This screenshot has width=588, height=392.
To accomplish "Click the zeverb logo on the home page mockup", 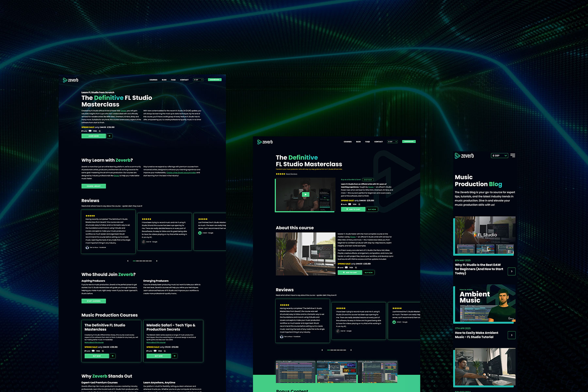I will (x=71, y=80).
